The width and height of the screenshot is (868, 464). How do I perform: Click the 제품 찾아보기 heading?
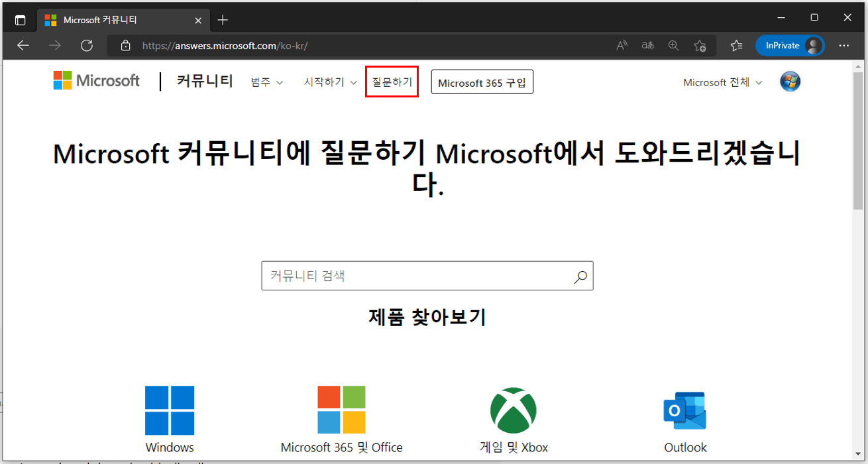click(x=427, y=318)
